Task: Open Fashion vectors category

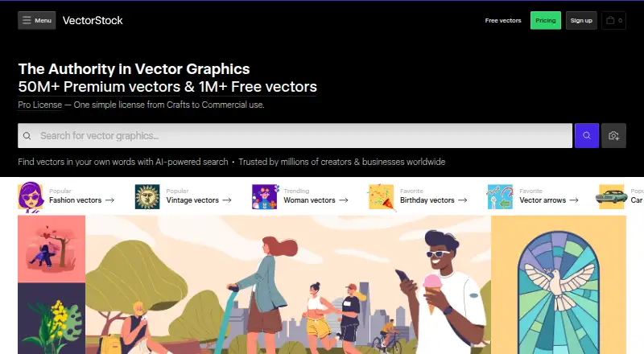Action: pos(75,200)
